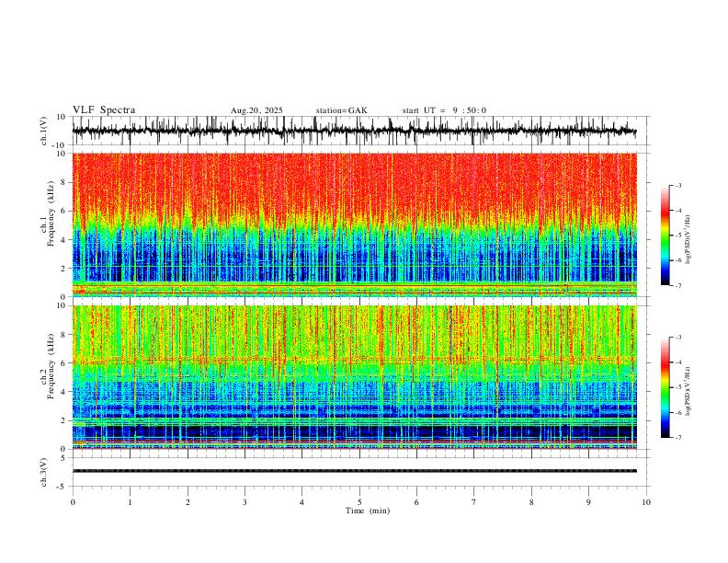Viewport: 728px width, 563px height.
Task: Click the time axis tick label '9'
Action: pyautogui.click(x=588, y=502)
